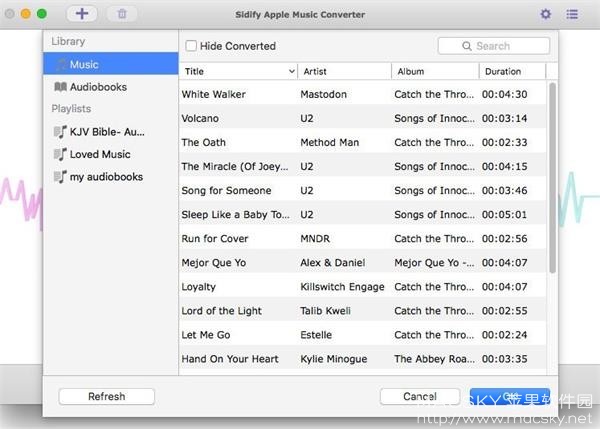Click duration 00:05:01 cell

pos(504,215)
